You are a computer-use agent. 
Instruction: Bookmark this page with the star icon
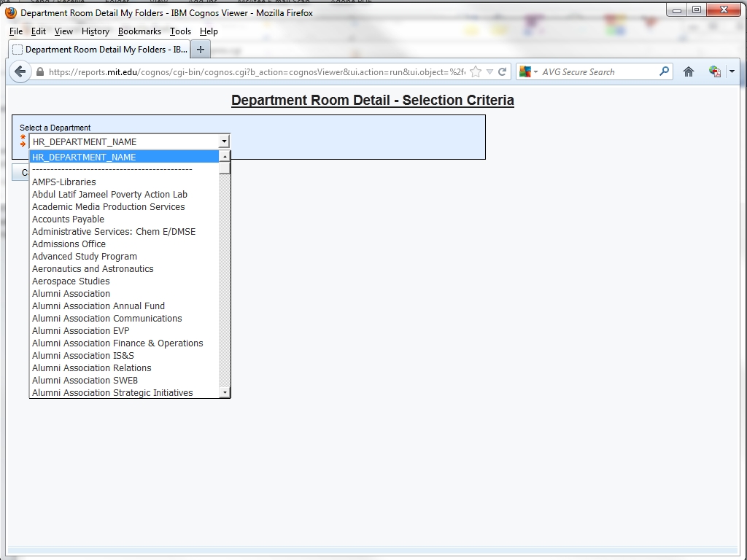point(476,71)
